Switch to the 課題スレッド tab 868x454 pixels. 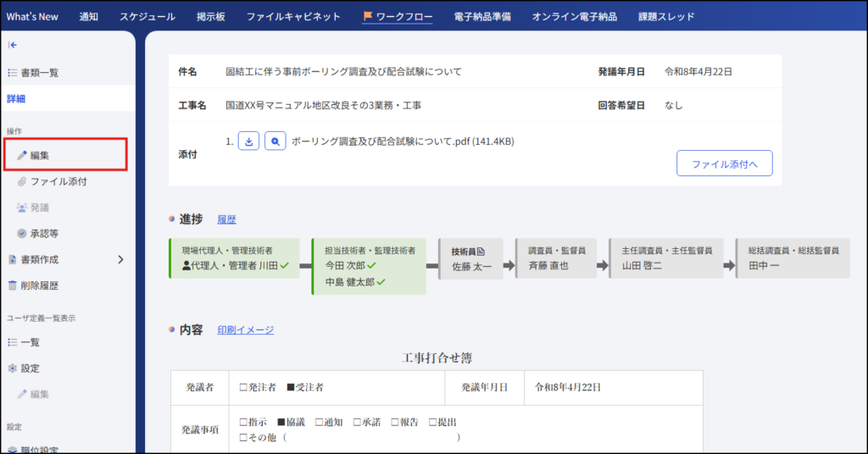point(666,17)
